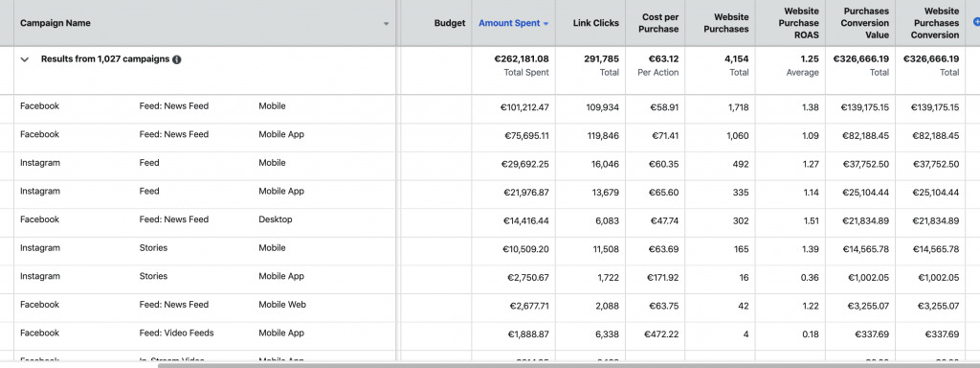This screenshot has height=368, width=980.
Task: Click amount spent €2,677.71
Action: coord(528,306)
